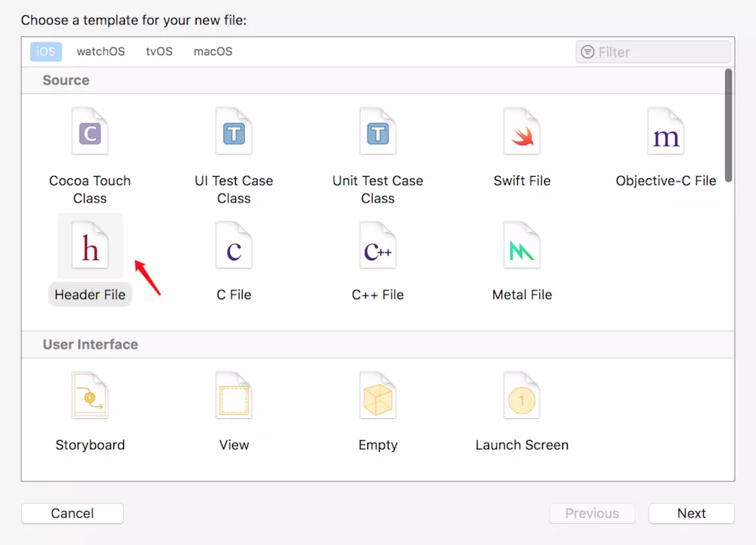This screenshot has width=756, height=545.
Task: Open the macOS platform tab
Action: 213,51
